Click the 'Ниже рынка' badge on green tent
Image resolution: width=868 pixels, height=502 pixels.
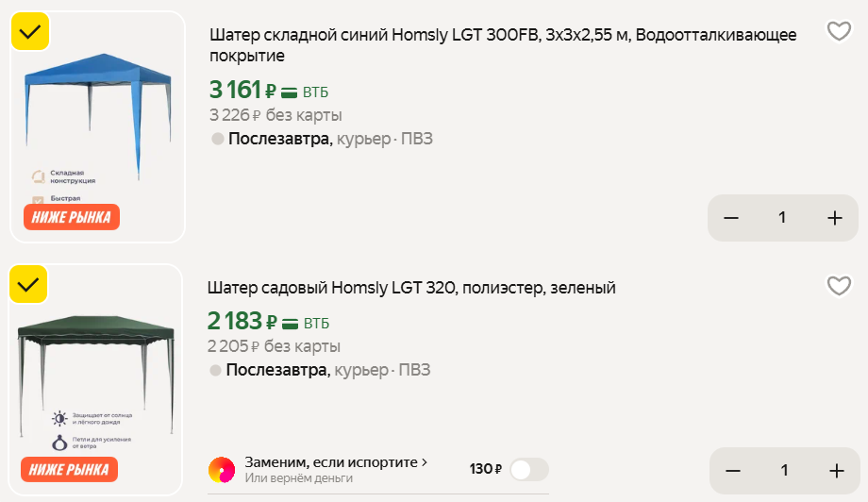[71, 469]
